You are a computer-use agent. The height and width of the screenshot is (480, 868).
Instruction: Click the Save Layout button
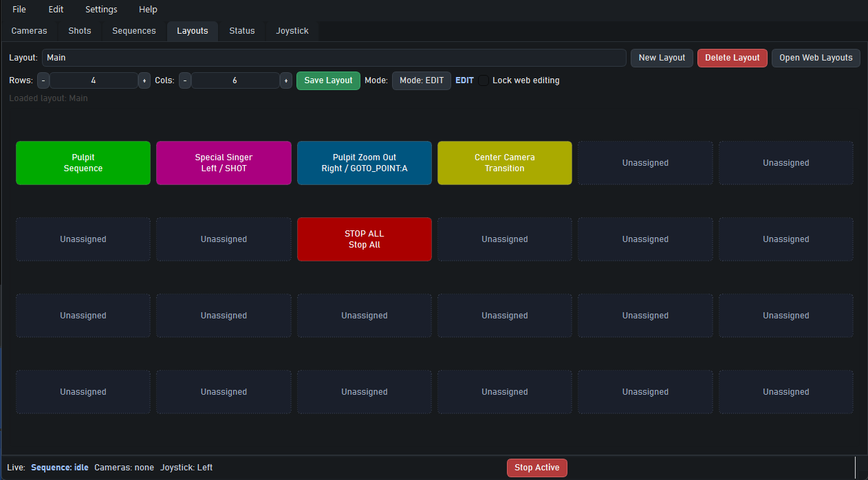click(328, 80)
